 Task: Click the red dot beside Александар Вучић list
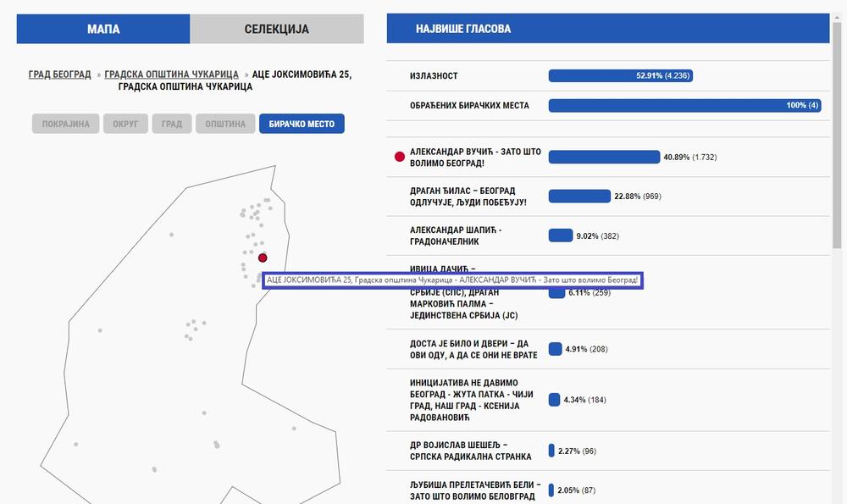399,157
